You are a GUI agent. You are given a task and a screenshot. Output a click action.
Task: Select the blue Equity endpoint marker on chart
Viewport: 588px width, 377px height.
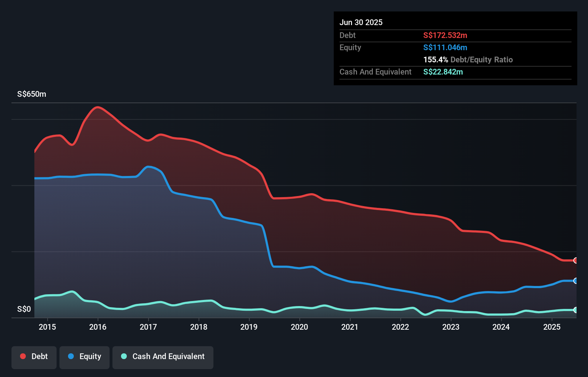click(575, 281)
